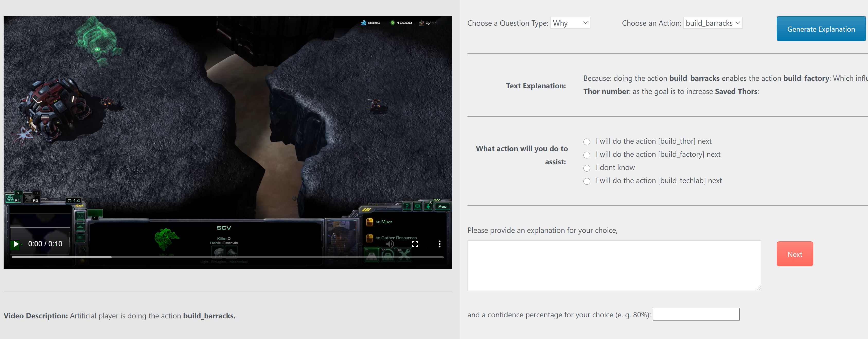Mute the video with speaker icon
This screenshot has width=868, height=339.
pyautogui.click(x=390, y=244)
